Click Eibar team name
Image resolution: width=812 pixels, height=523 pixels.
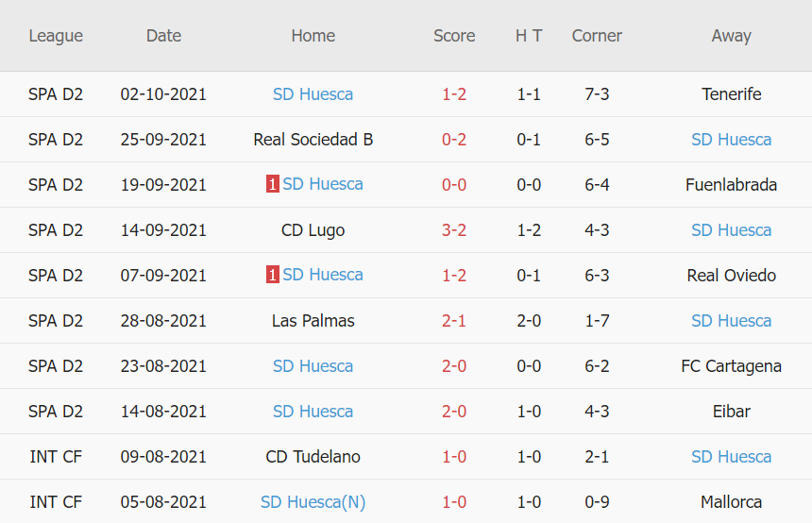pos(731,412)
